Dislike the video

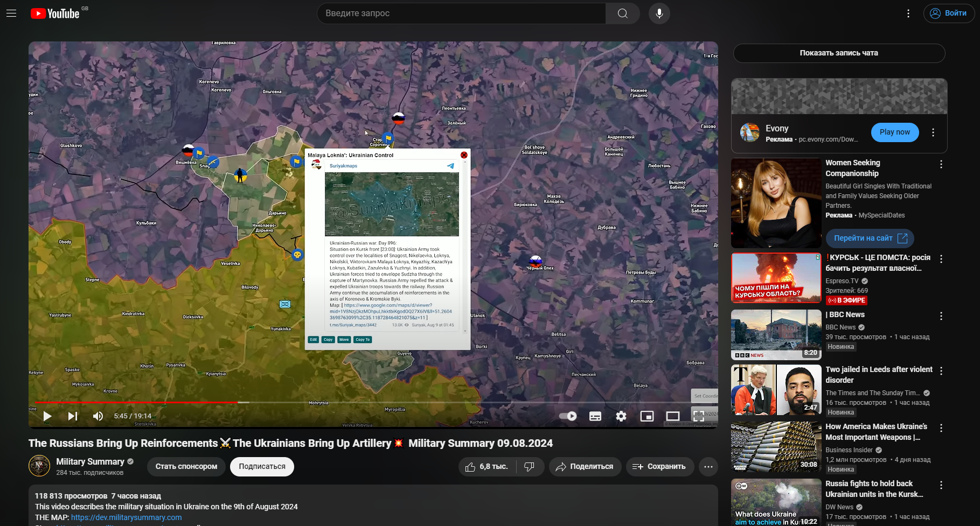tap(530, 467)
